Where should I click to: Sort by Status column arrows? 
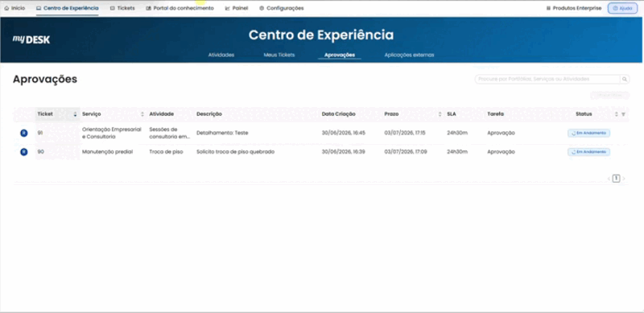pyautogui.click(x=616, y=114)
